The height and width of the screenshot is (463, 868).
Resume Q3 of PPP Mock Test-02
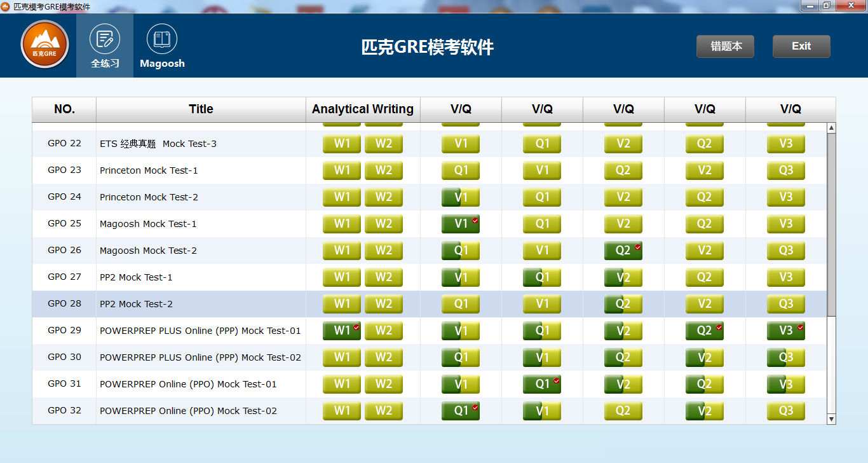786,357
